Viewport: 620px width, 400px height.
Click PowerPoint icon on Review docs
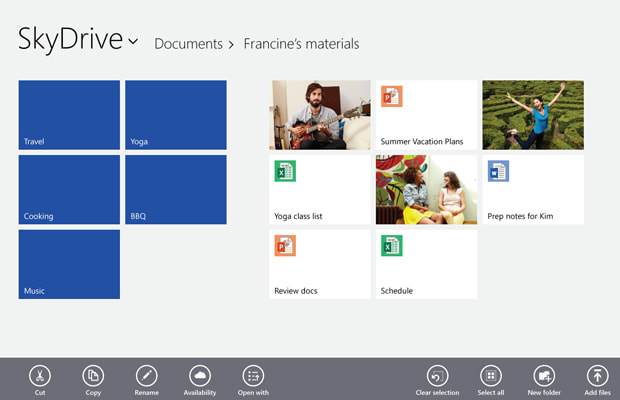click(x=285, y=246)
